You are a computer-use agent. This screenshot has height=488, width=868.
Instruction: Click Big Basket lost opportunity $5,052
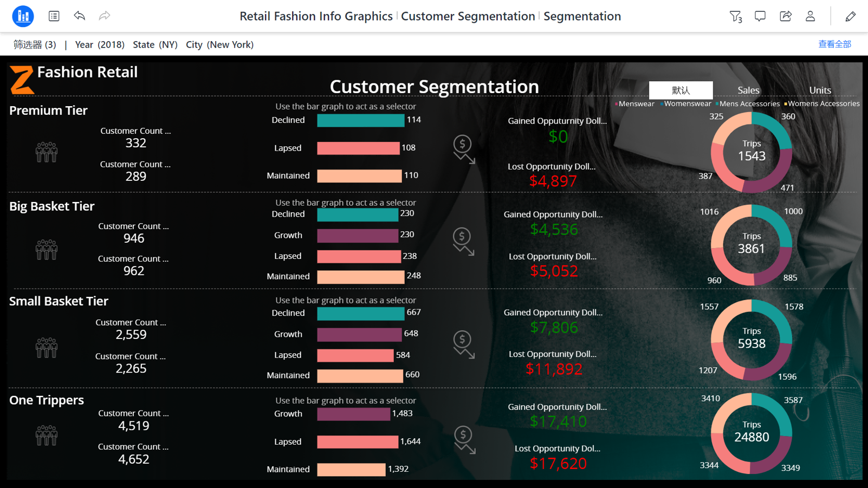point(554,271)
